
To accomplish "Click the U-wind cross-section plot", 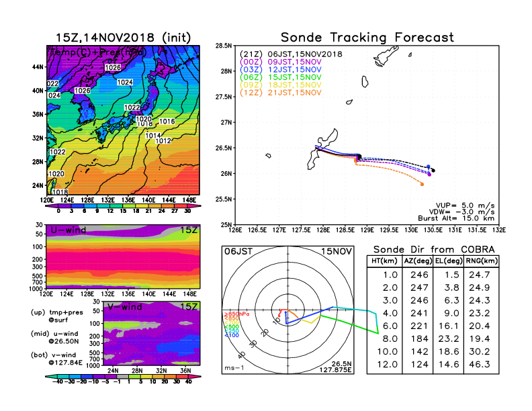I will [x=123, y=257].
